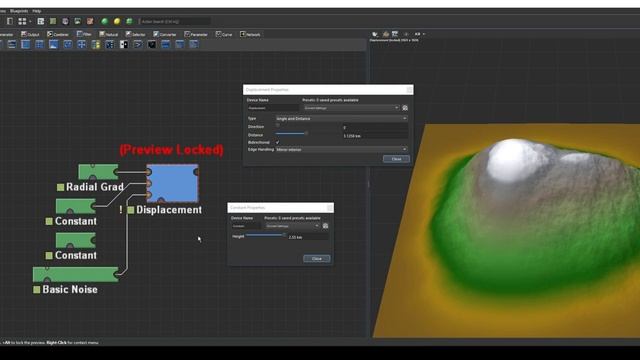Select the Constant node wired to Displacement
Viewport: 640px width, 360px height.
pyautogui.click(x=76, y=206)
